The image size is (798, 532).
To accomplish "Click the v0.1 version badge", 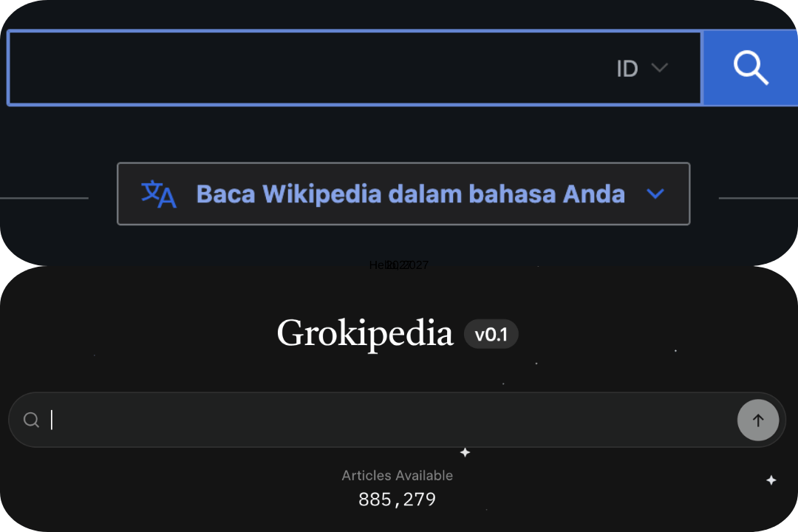I will pos(491,334).
